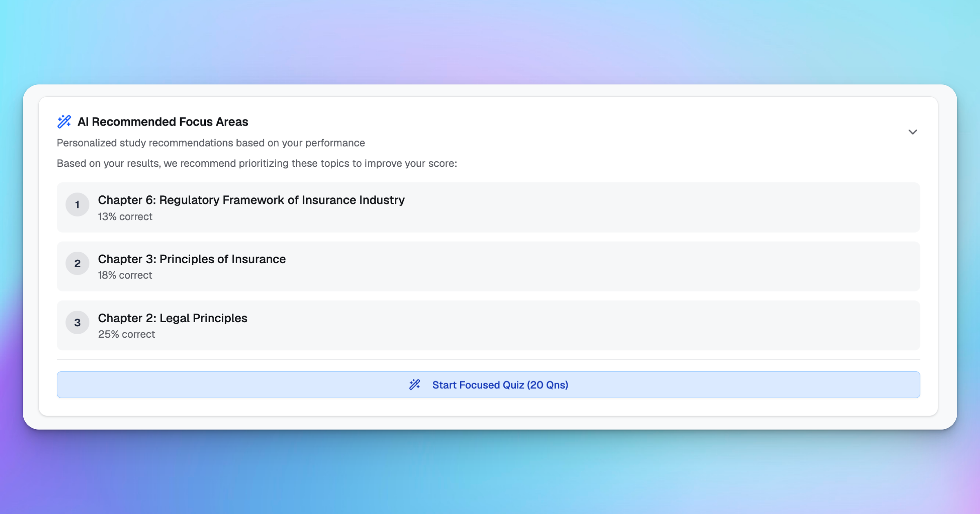
Task: Start the Focused Quiz (20 Qns)
Action: pyautogui.click(x=500, y=385)
